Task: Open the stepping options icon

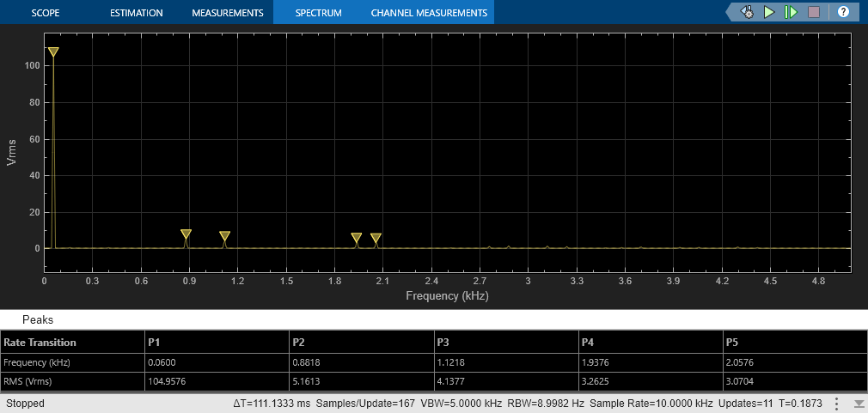Action: coord(748,12)
